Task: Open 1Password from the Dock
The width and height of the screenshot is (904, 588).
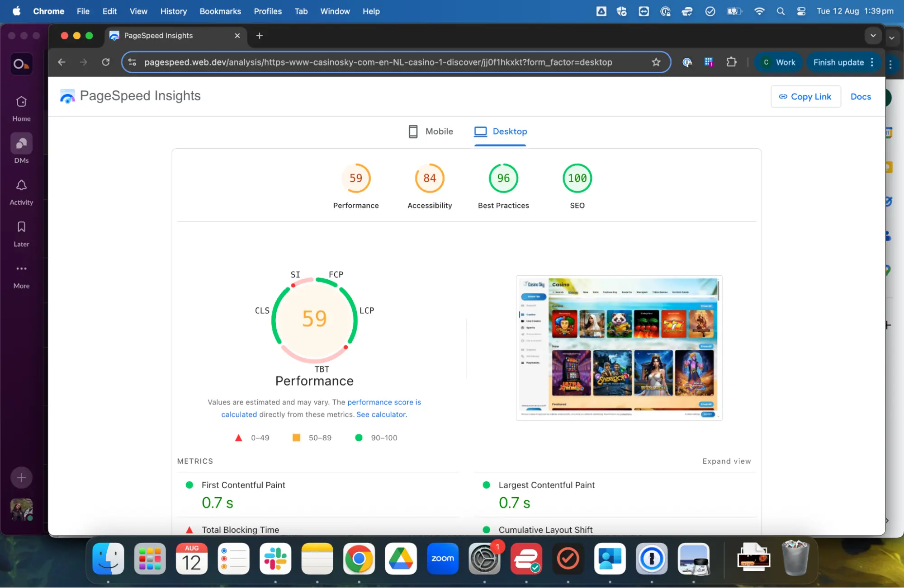Action: click(652, 559)
